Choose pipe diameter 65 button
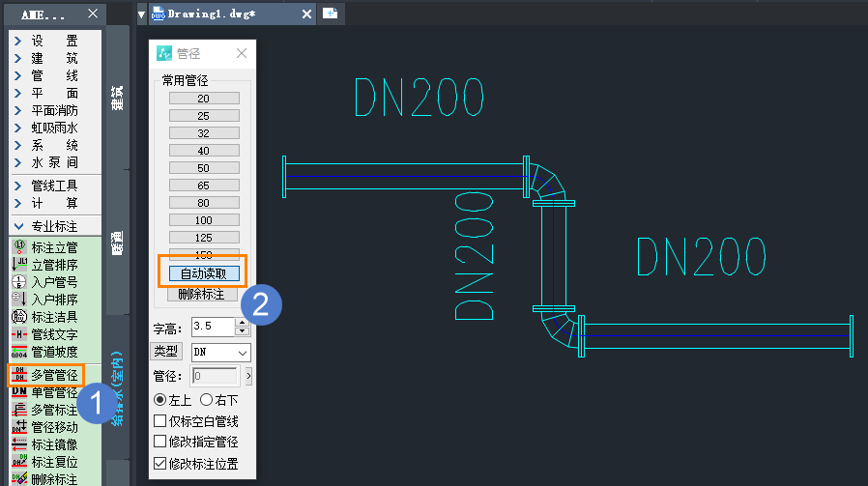The height and width of the screenshot is (486, 868). pyautogui.click(x=204, y=186)
